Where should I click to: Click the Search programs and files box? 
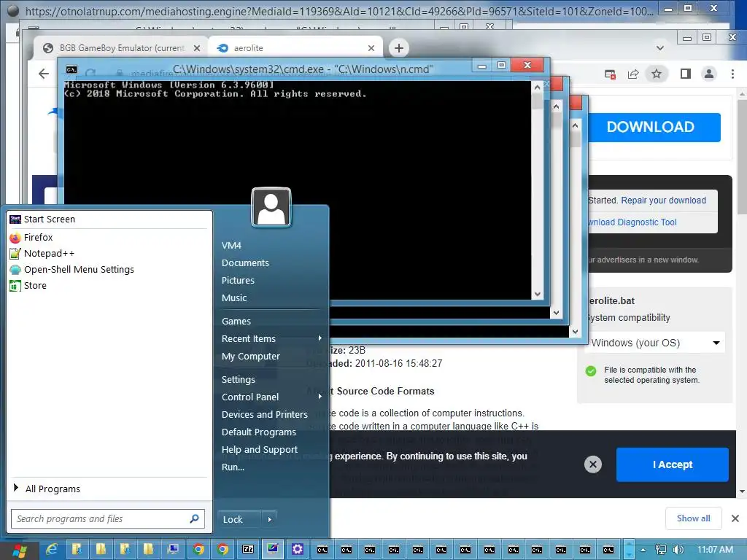tap(108, 518)
